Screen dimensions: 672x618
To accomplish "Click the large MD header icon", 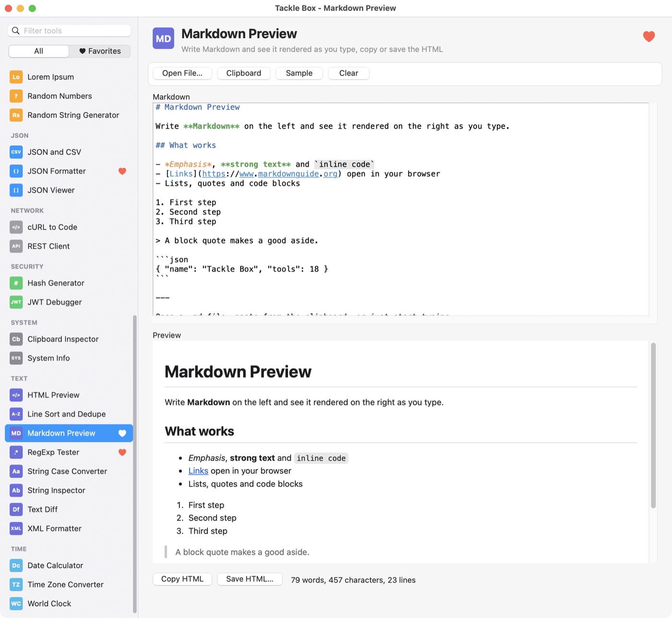I will point(163,38).
